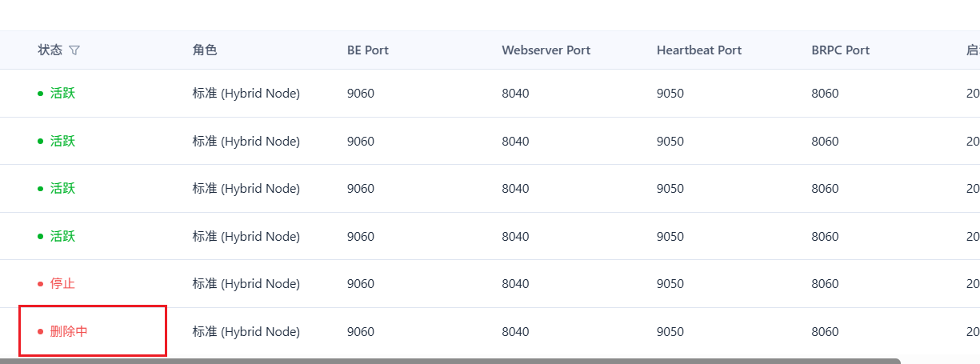Screen dimensions: 980x364
Task: Select the 角色 column header
Action: 205,50
